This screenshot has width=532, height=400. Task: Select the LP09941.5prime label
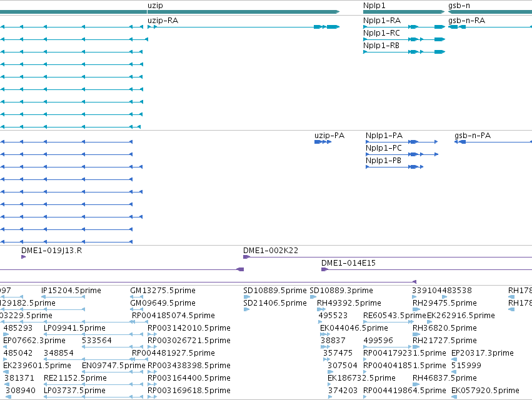coord(74,328)
